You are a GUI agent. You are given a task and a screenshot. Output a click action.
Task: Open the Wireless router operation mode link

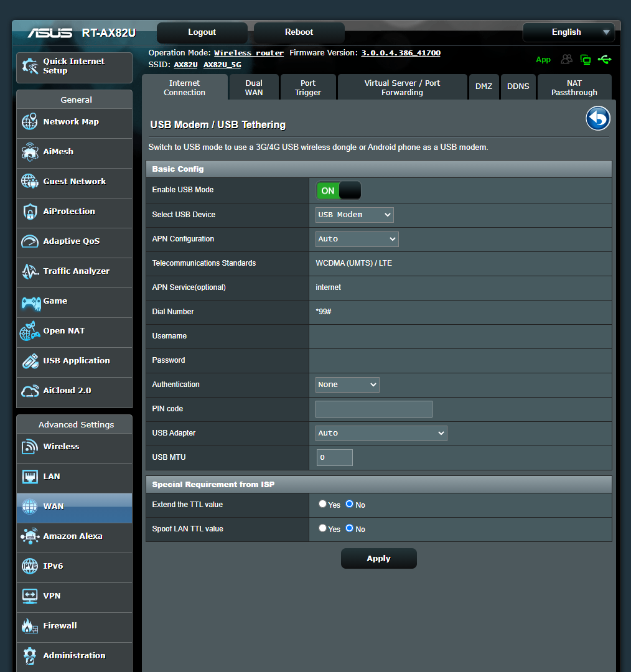click(x=249, y=53)
